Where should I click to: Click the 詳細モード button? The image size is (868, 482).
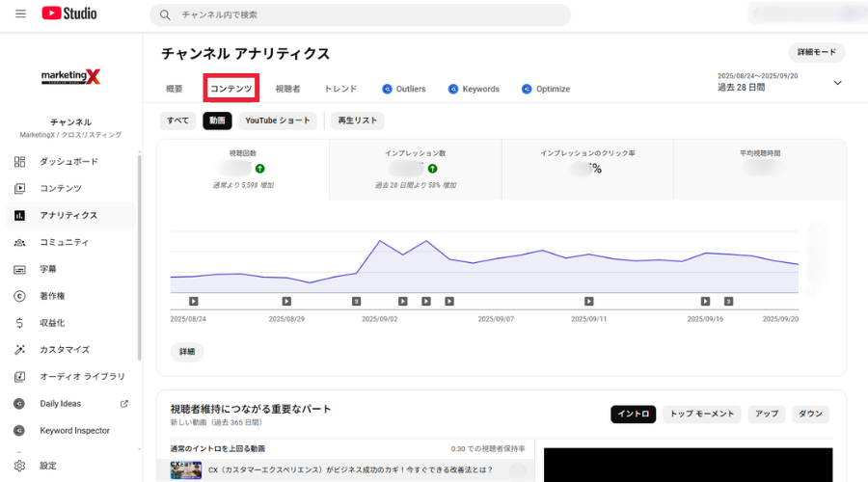816,53
